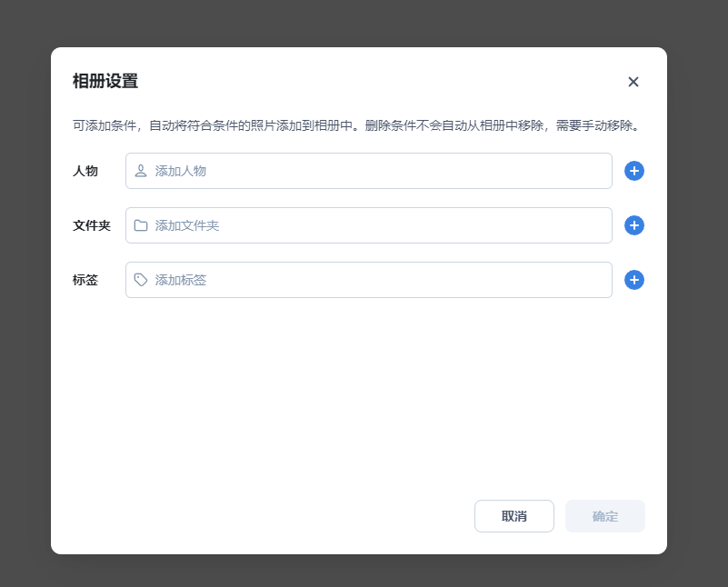Click the 确定 button
Viewport: 728px width, 587px height.
click(605, 516)
